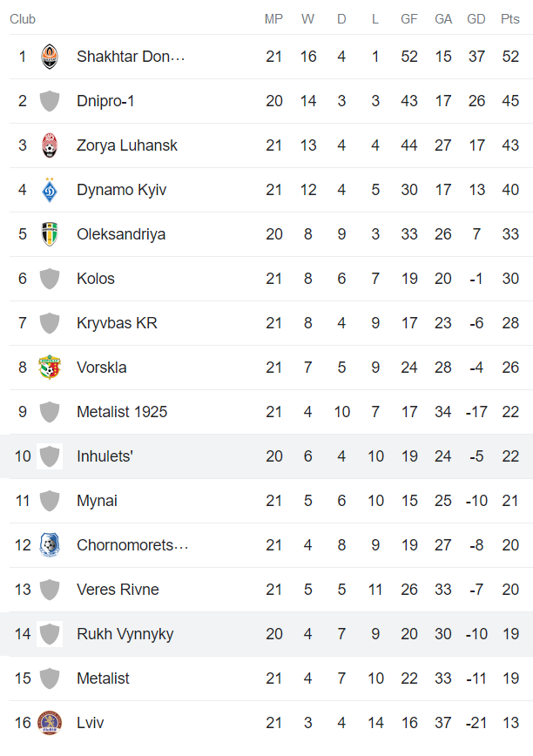Image resolution: width=533 pixels, height=756 pixels.
Task: Click the Dynamo Kyiv club crest
Action: click(50, 190)
